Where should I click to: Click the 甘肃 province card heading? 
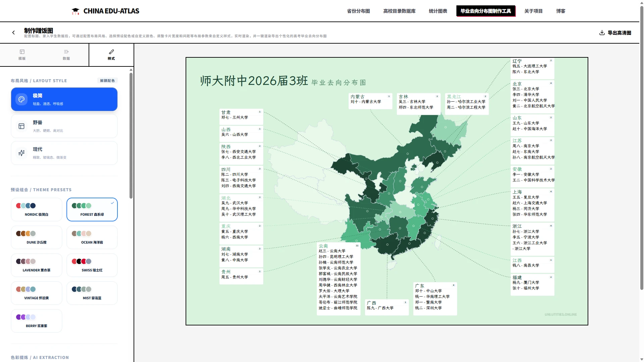click(226, 112)
